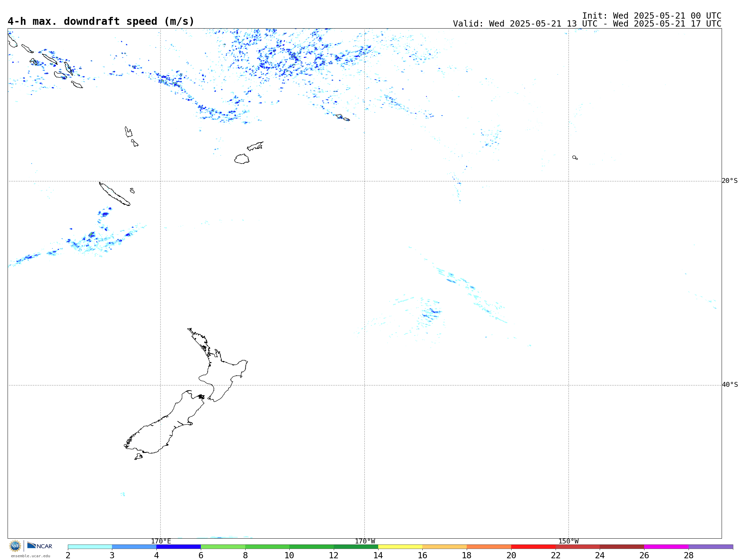Click the brick red 22–24 m/s swatch
The image size is (744, 560).
578,547
